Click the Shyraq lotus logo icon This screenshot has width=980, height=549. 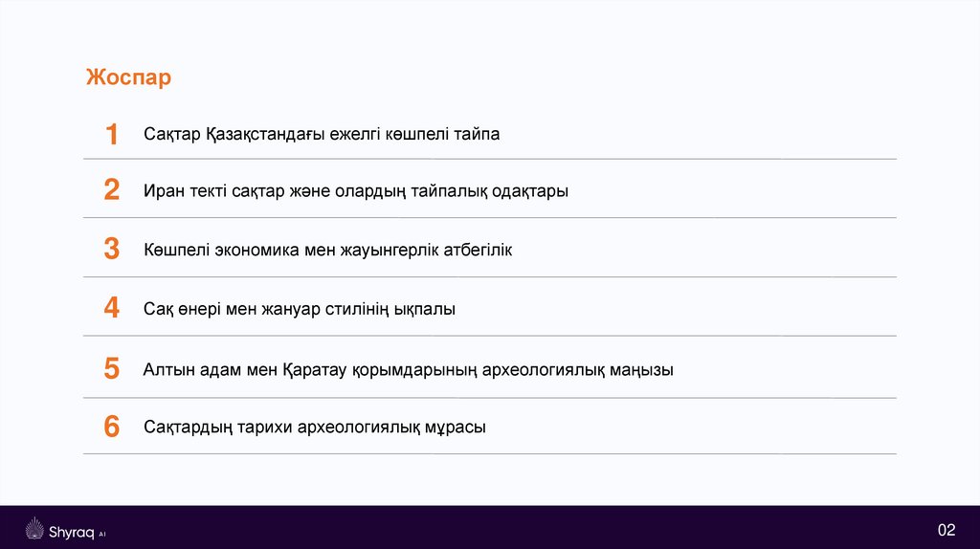[x=35, y=530]
